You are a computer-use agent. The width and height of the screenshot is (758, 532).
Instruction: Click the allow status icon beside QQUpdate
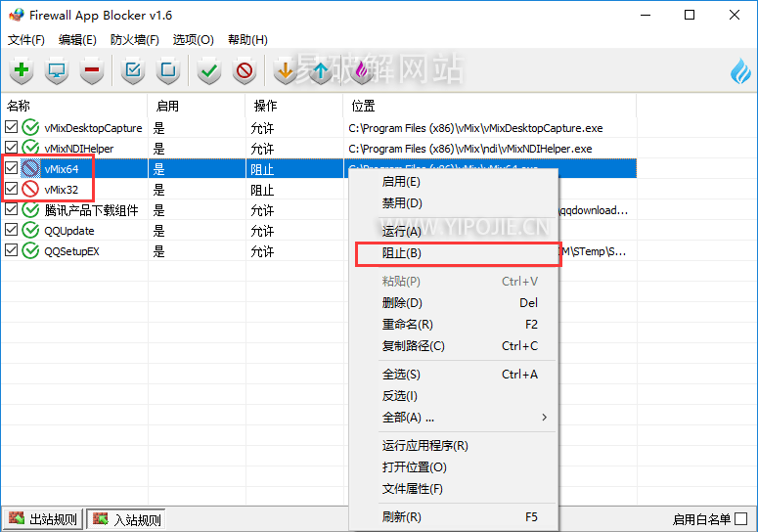click(x=30, y=230)
